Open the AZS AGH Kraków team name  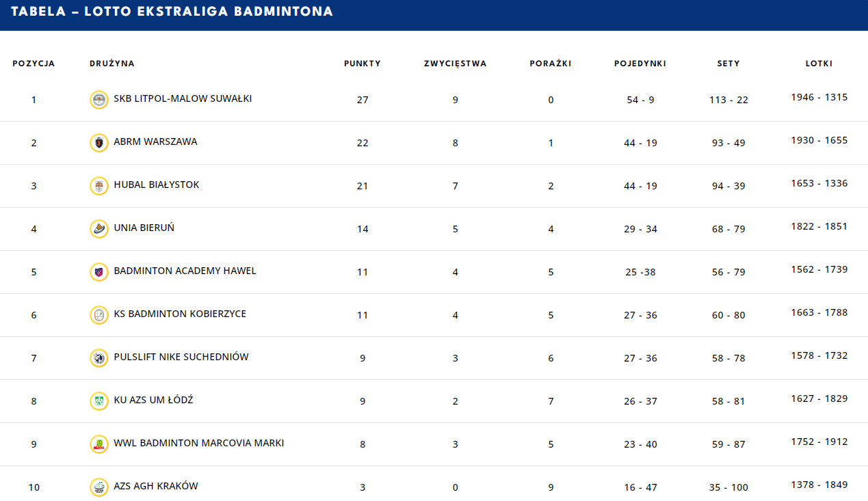[156, 486]
